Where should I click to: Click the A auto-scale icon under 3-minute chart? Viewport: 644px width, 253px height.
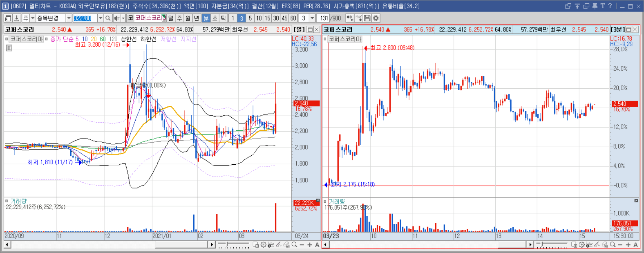click(x=635, y=245)
